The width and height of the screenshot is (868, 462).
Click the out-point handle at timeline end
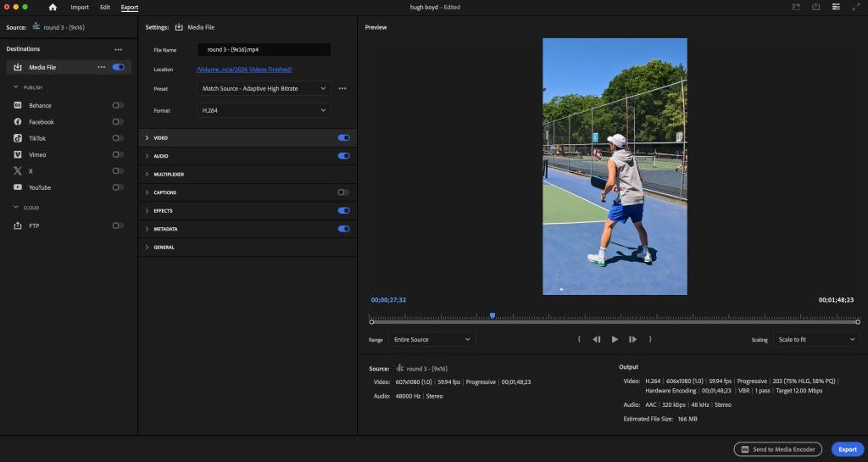858,322
